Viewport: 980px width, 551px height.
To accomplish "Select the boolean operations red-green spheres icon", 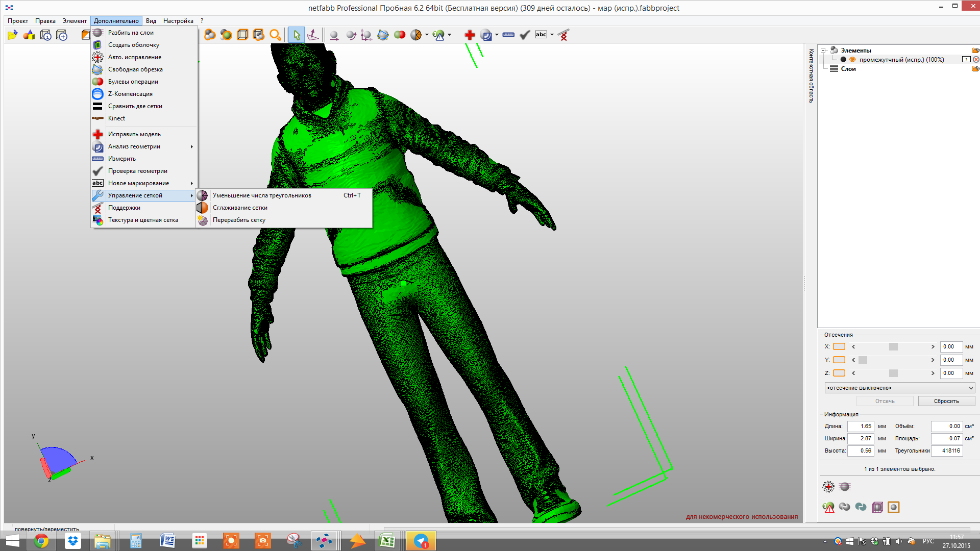I will tap(400, 34).
